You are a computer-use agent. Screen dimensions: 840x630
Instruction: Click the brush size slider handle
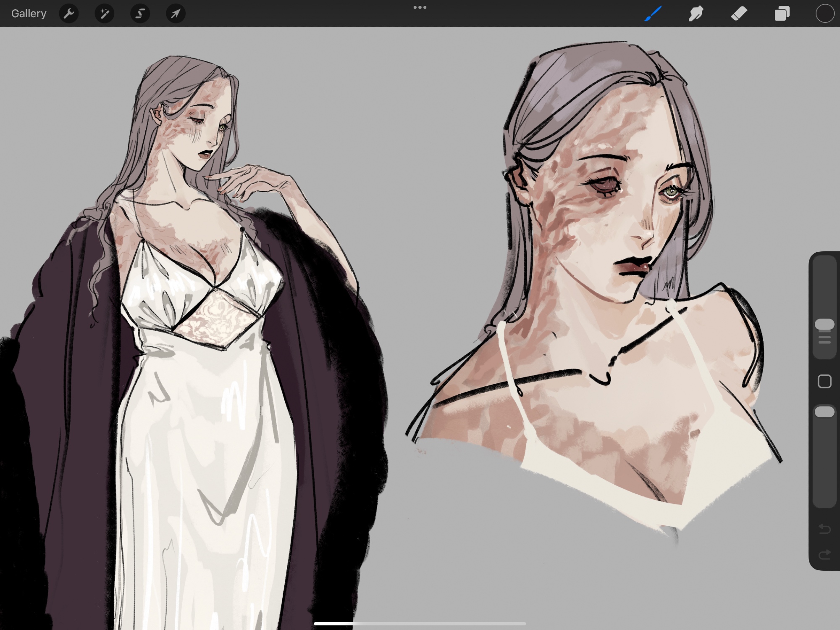point(824,324)
